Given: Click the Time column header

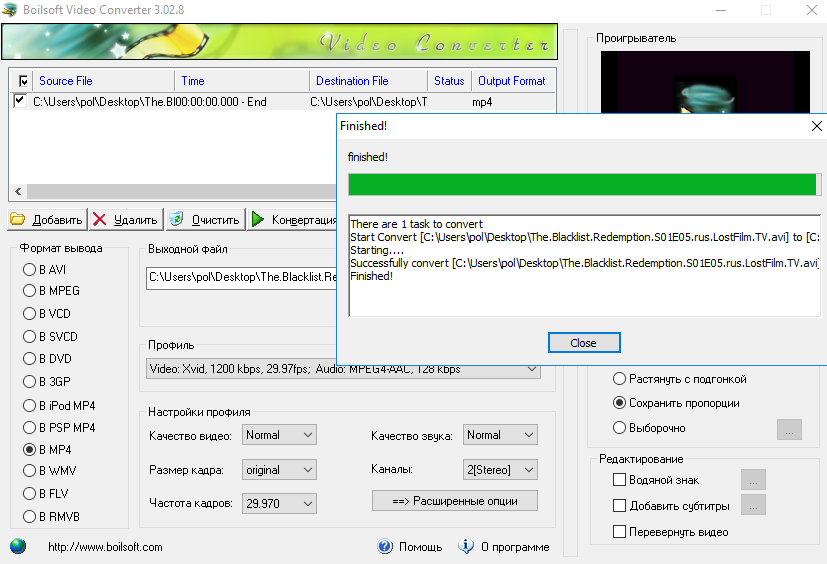Looking at the screenshot, I should (242, 81).
